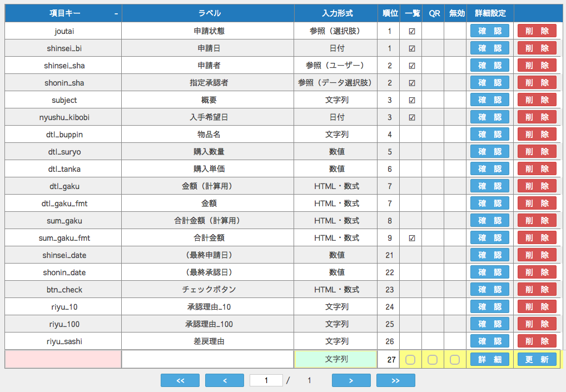Select the 入手希望日 label cell
The image size is (566, 392).
pos(208,117)
